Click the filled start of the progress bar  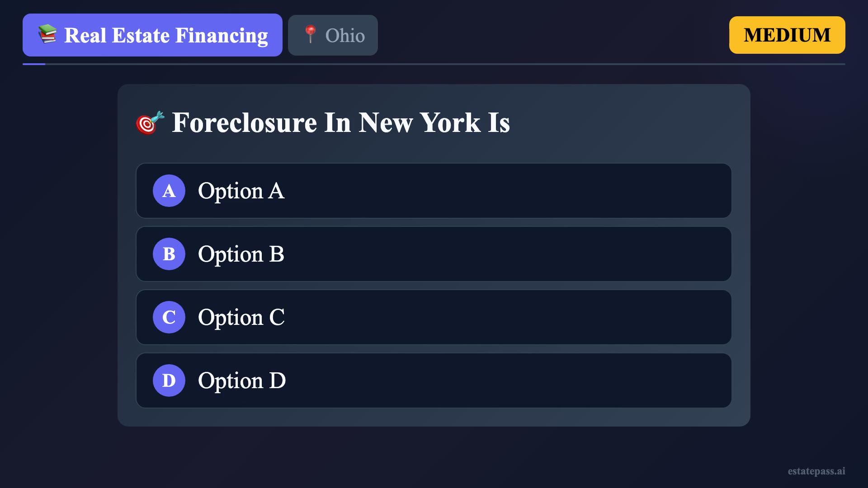click(34, 64)
